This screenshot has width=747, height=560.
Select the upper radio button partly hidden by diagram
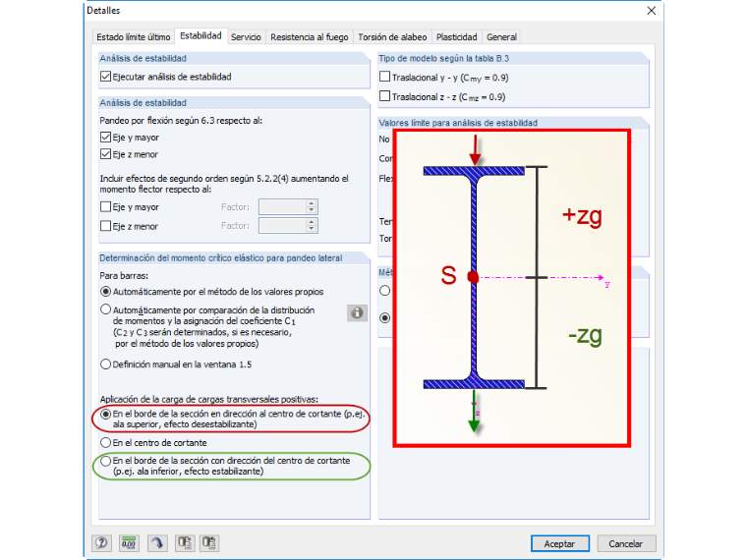coord(385,291)
